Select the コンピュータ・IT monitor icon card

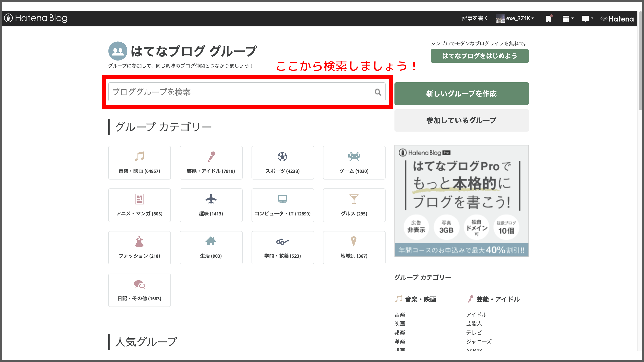coord(283,205)
